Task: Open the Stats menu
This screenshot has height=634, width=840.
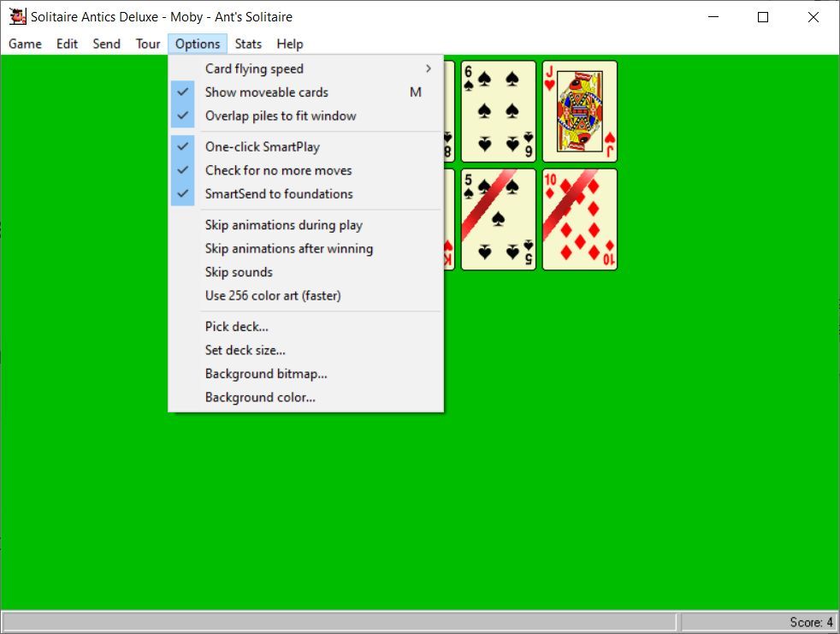Action: click(248, 44)
